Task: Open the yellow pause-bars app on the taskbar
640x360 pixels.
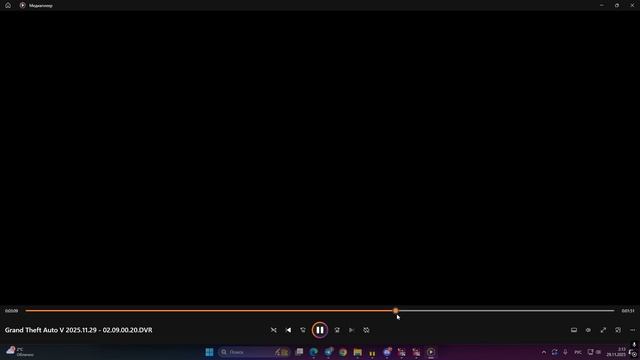Action: coord(372,352)
